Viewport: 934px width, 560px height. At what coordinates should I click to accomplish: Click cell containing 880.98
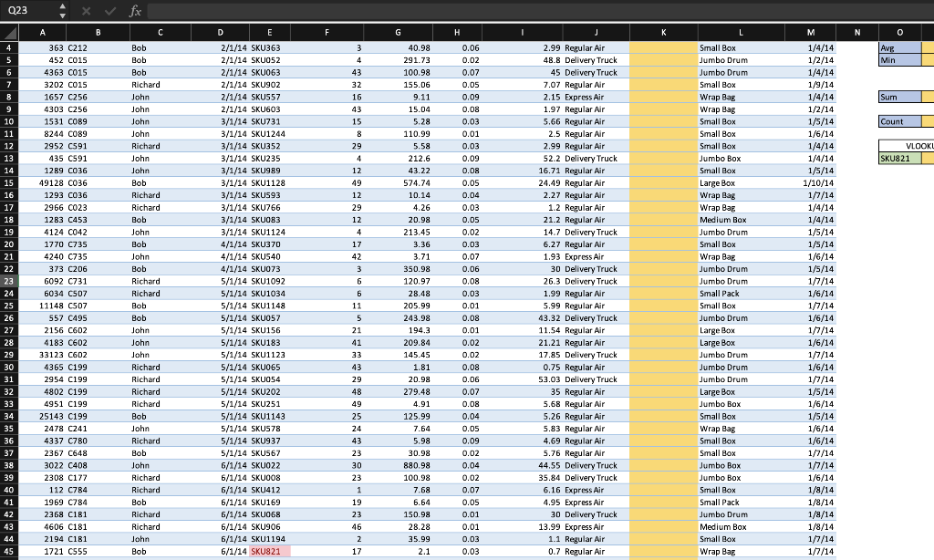[398, 465]
